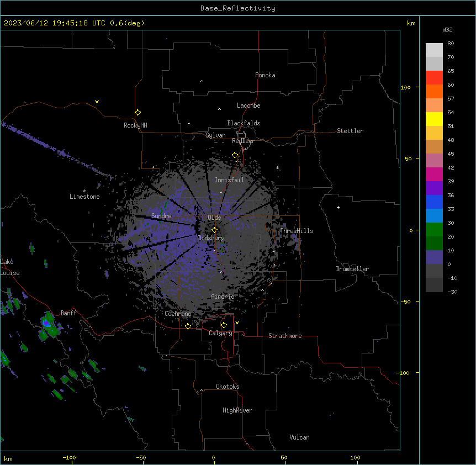Viewport: 476px width, 465px height.
Task: Click the HighRiver label
Action: point(237,410)
